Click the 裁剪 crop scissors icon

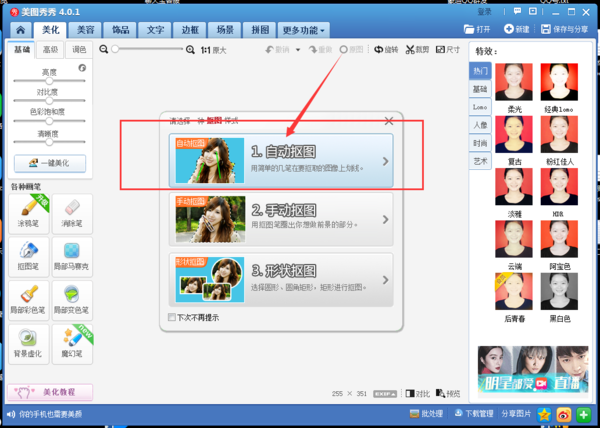coord(410,50)
